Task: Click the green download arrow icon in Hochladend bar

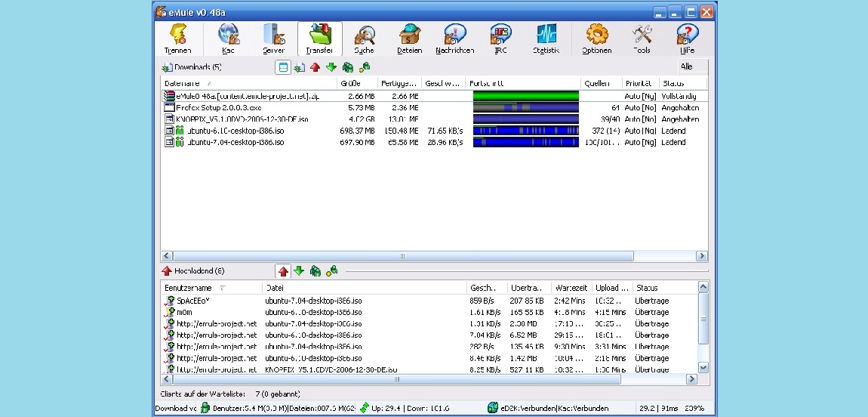Action: [299, 270]
